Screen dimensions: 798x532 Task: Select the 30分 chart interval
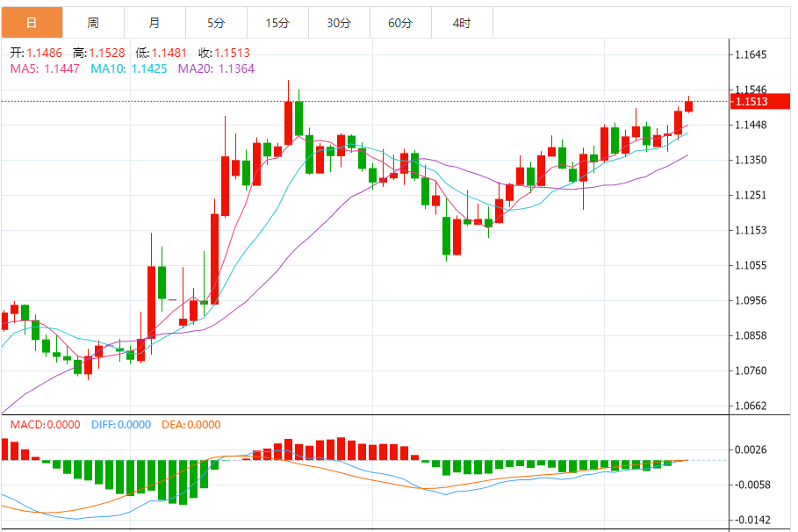[339, 23]
